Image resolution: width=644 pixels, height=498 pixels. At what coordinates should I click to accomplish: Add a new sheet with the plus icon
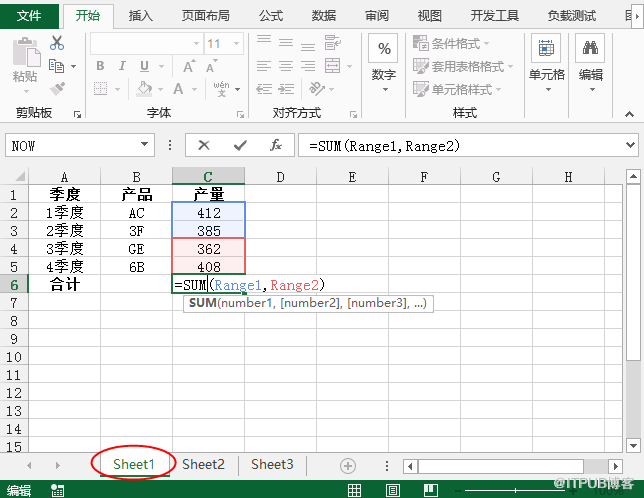pos(347,465)
